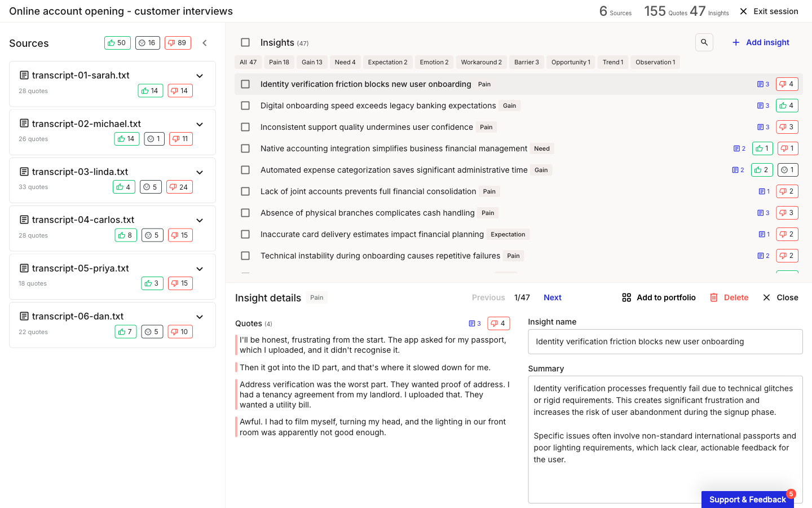Toggle the select-all Insights checkbox

click(245, 42)
